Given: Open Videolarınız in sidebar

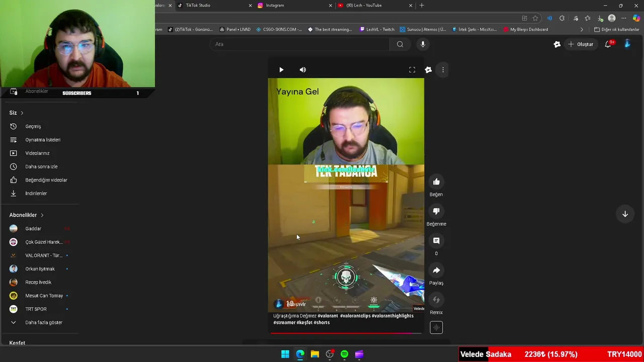Looking at the screenshot, I should coord(39,153).
